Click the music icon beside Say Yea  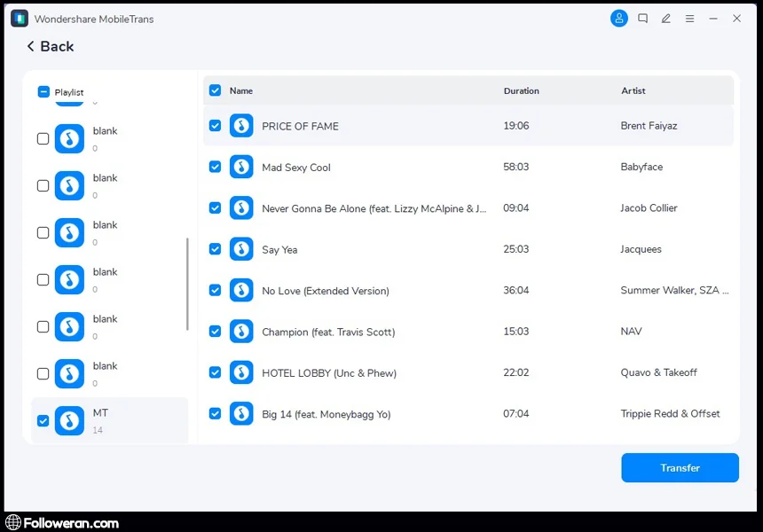click(241, 249)
